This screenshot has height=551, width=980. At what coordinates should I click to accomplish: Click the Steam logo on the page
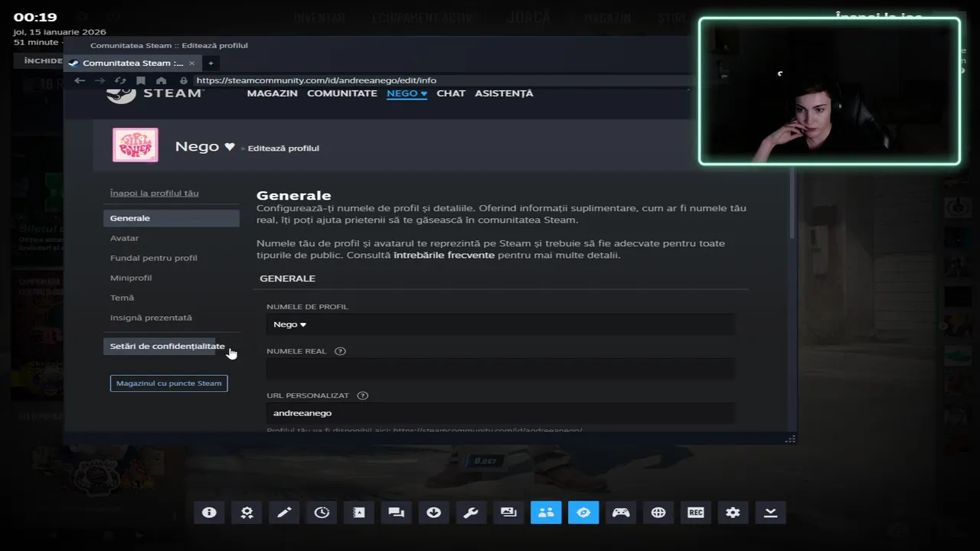[x=155, y=93]
